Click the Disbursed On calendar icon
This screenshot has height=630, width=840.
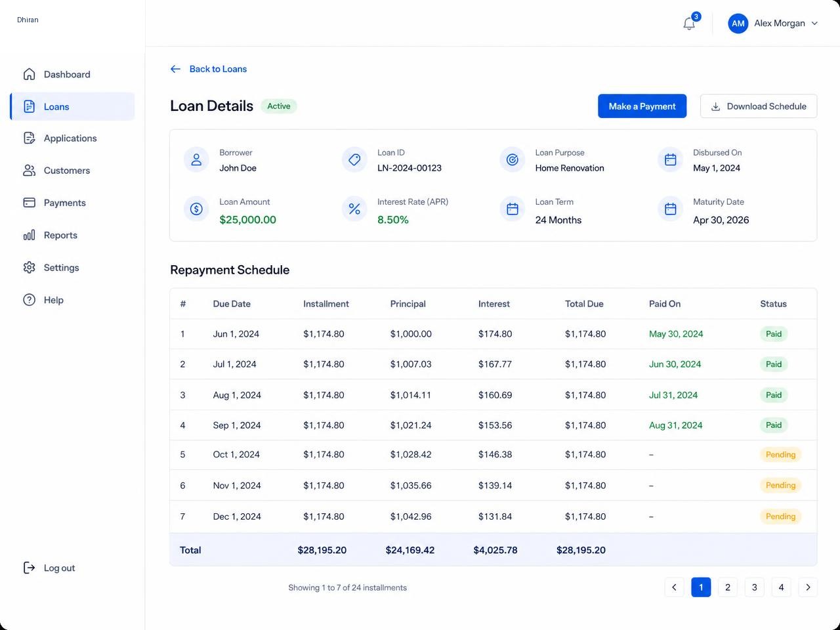tap(670, 159)
